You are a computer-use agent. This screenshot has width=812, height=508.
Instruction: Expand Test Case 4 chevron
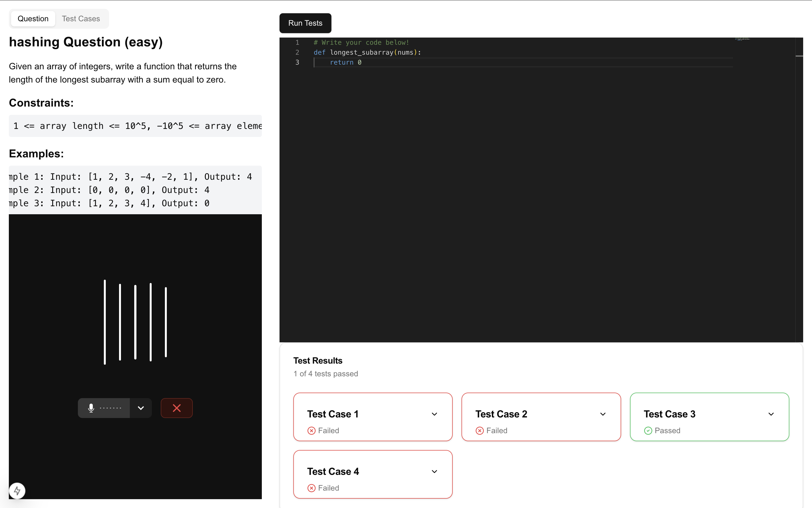tap(434, 471)
